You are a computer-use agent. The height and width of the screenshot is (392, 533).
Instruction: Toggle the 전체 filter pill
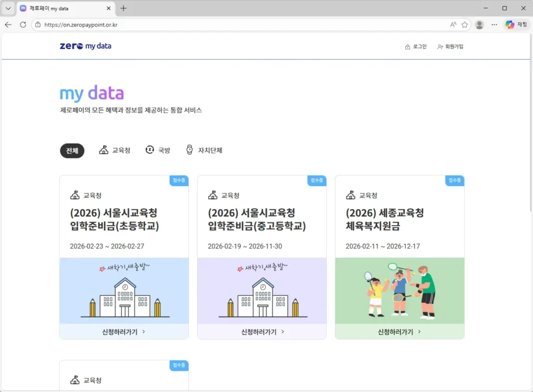tap(72, 150)
